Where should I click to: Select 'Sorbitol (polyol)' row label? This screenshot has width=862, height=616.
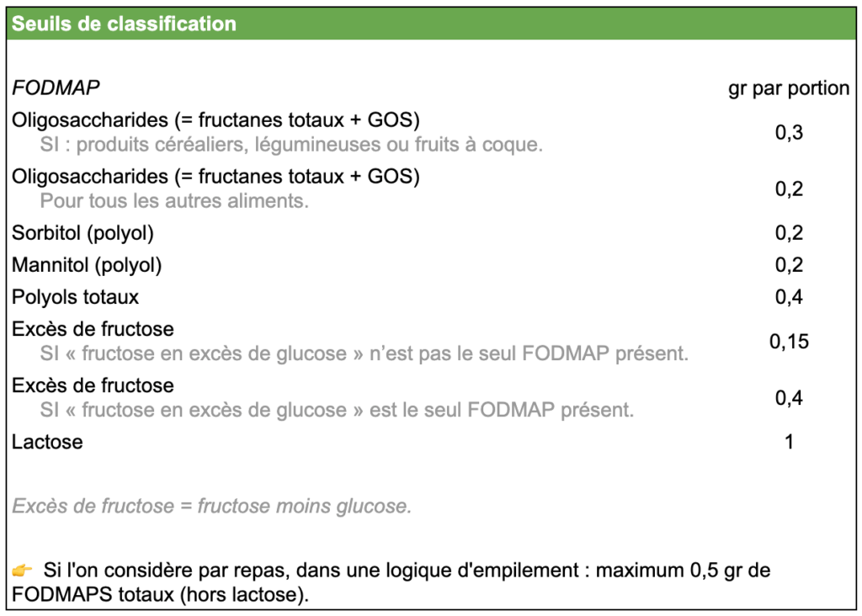82,233
